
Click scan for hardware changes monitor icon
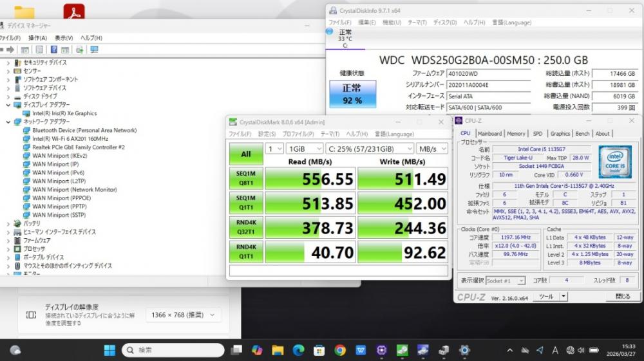[95, 50]
